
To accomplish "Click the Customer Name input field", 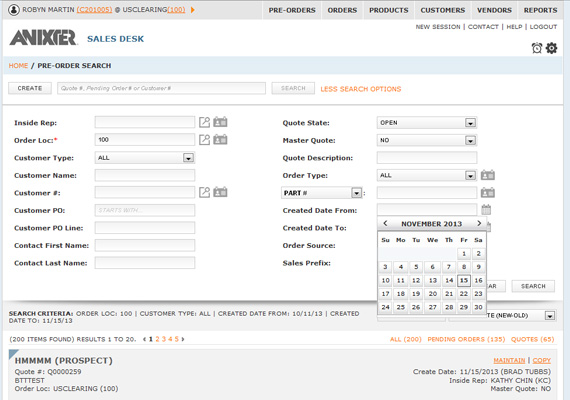I will tap(145, 175).
